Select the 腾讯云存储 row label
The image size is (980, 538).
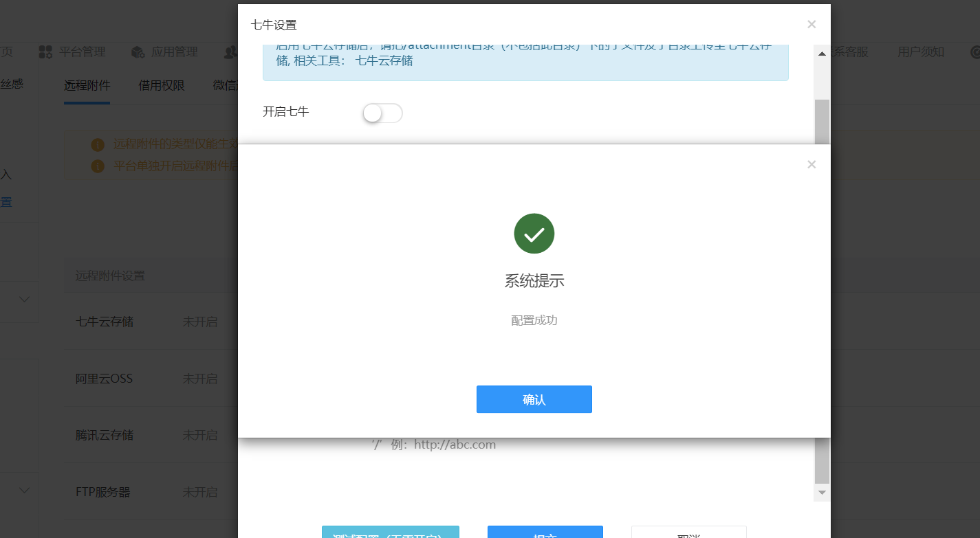105,435
